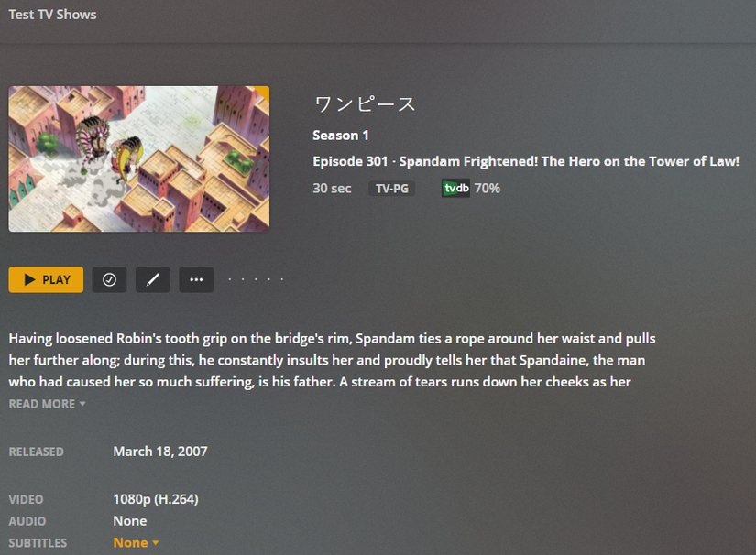Click the orange unwatched corner flag on thumbnail
Image resolution: width=756 pixels, height=555 pixels.
(x=262, y=93)
